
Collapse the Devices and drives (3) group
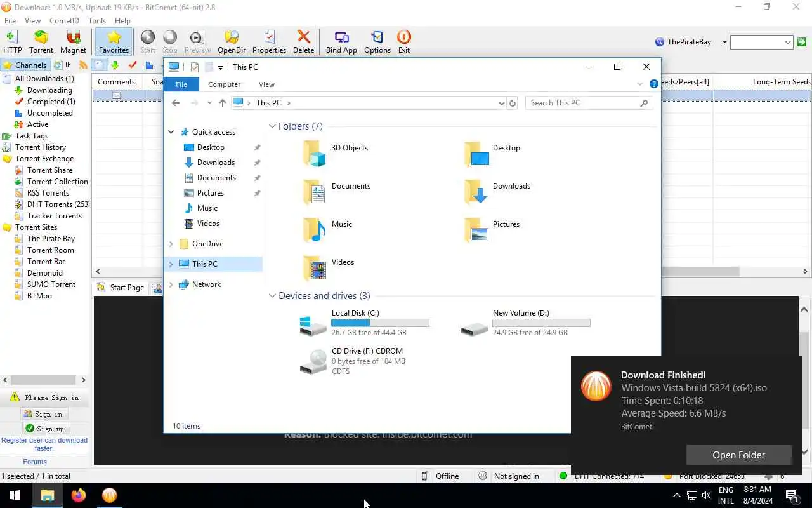pyautogui.click(x=272, y=296)
